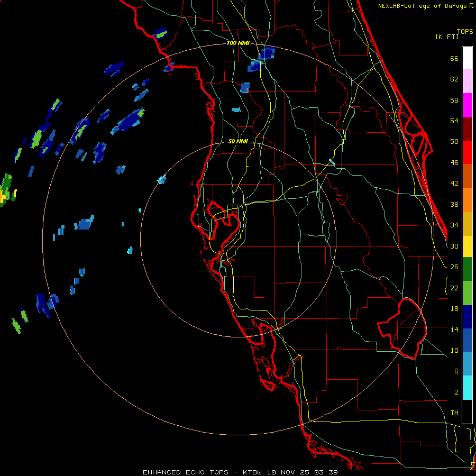Click the 26 legend value
Image resolution: width=476 pixels, height=476 pixels.
[454, 267]
